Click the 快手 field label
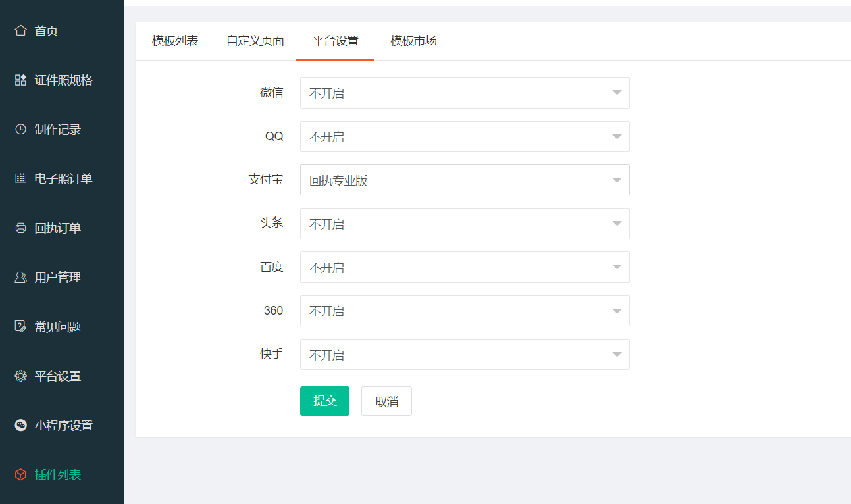This screenshot has height=504, width=851. [x=272, y=354]
